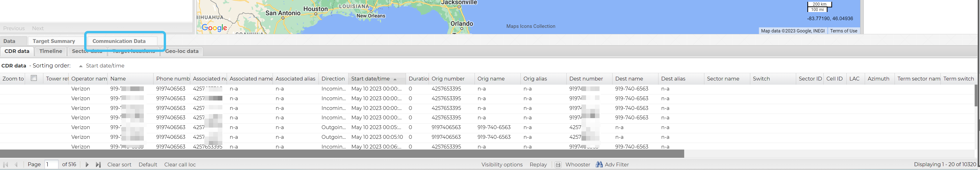
Task: Click the sort arrow beside Start date/time label
Action: click(x=81, y=66)
